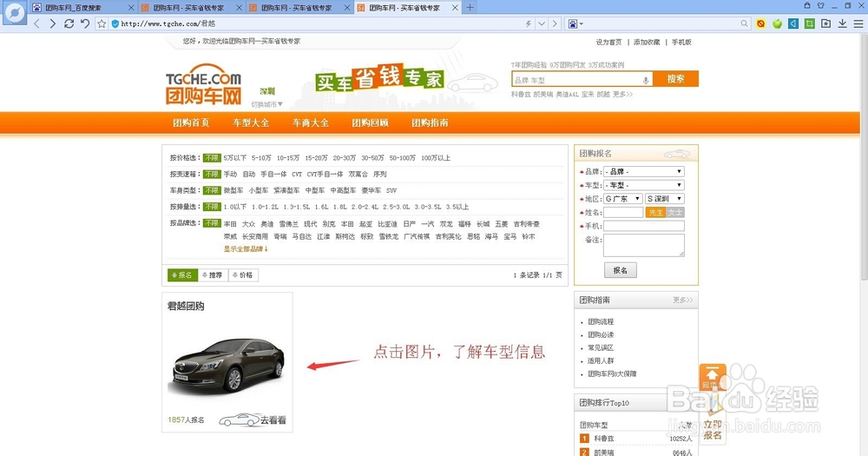Select 不限 in the 按价格选 row
The height and width of the screenshot is (456, 868).
click(212, 158)
